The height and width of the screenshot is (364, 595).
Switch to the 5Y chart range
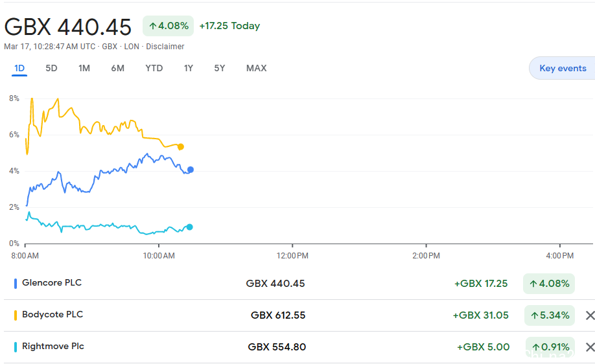[220, 68]
